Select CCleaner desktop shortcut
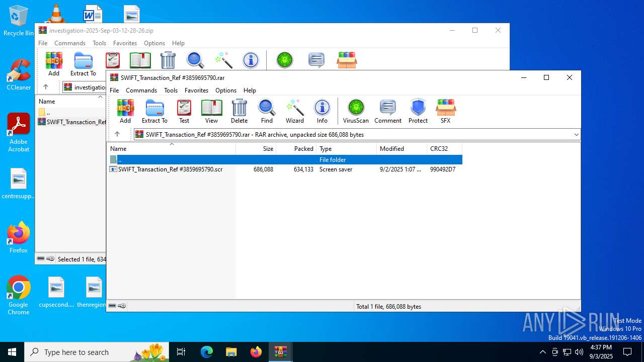 click(x=19, y=74)
